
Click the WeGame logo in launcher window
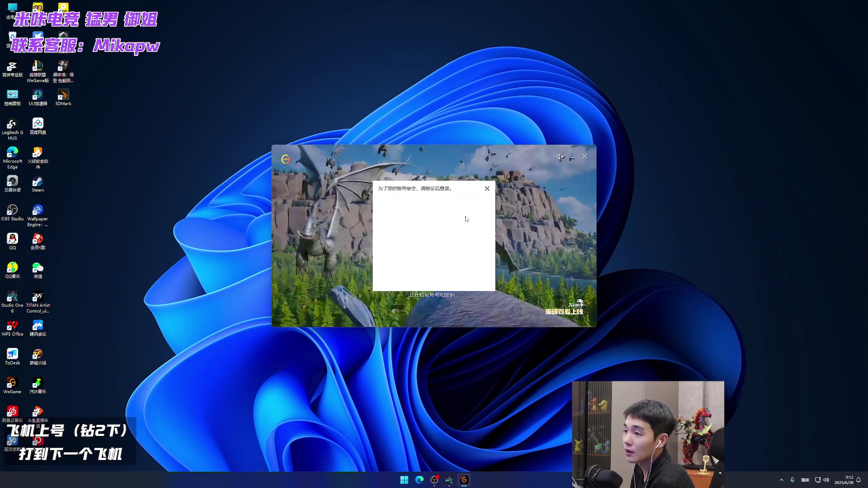pyautogui.click(x=285, y=159)
